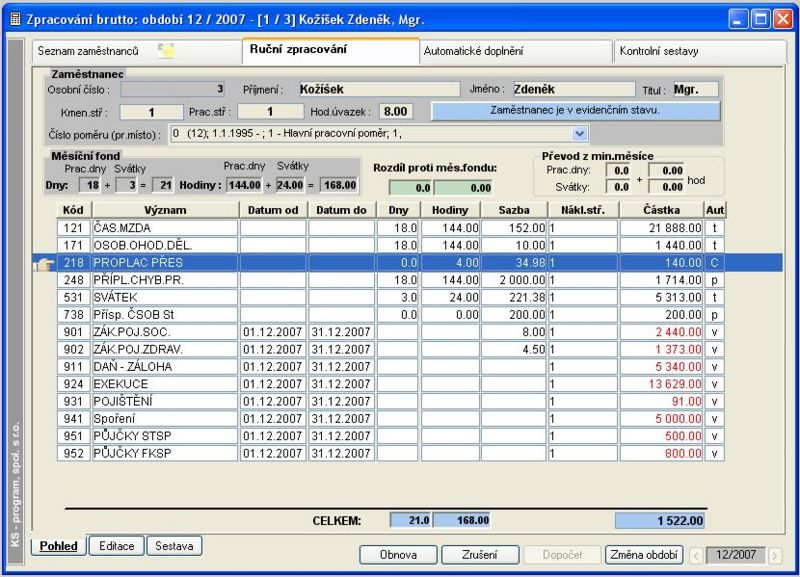The height and width of the screenshot is (577, 800).
Task: Click the Titul field showing Mgr.
Action: click(695, 89)
